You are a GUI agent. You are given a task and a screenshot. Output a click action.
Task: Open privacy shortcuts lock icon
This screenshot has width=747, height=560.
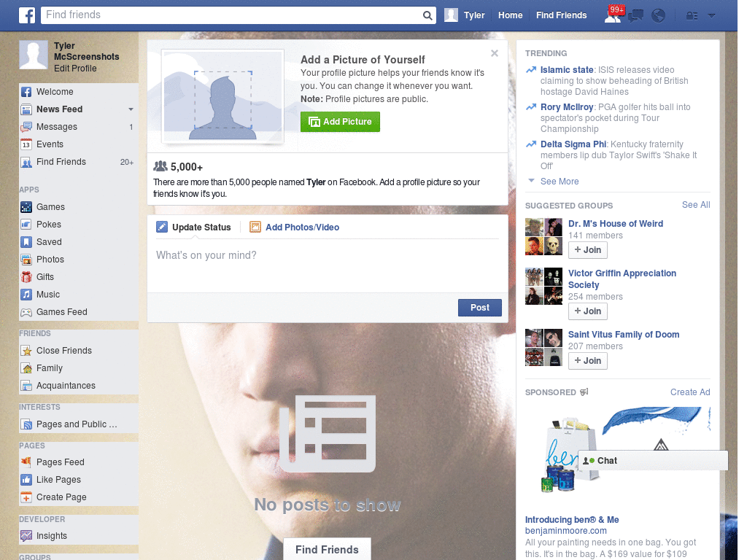pyautogui.click(x=692, y=16)
